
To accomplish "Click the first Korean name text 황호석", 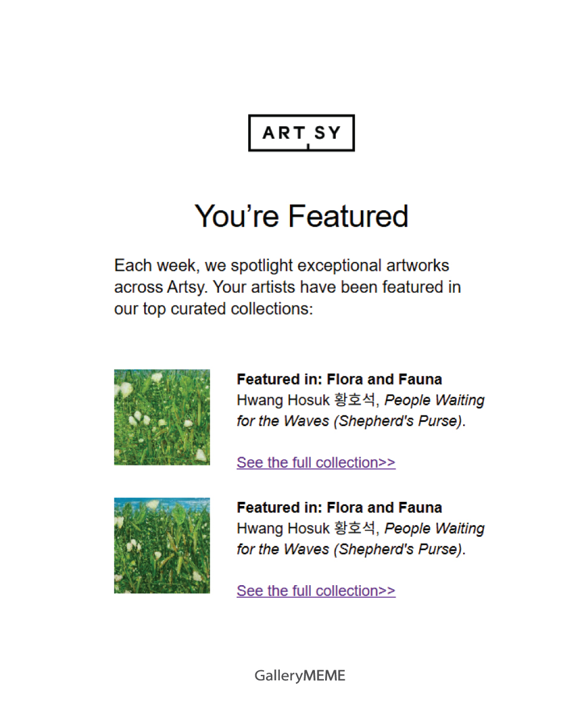I will pos(355,400).
